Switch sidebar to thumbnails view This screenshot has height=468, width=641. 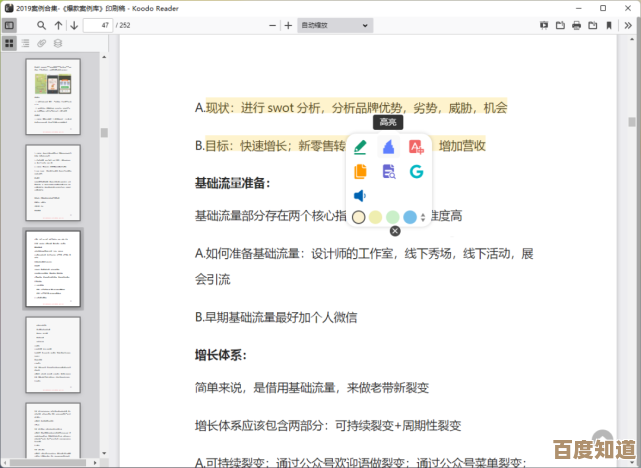[x=10, y=43]
